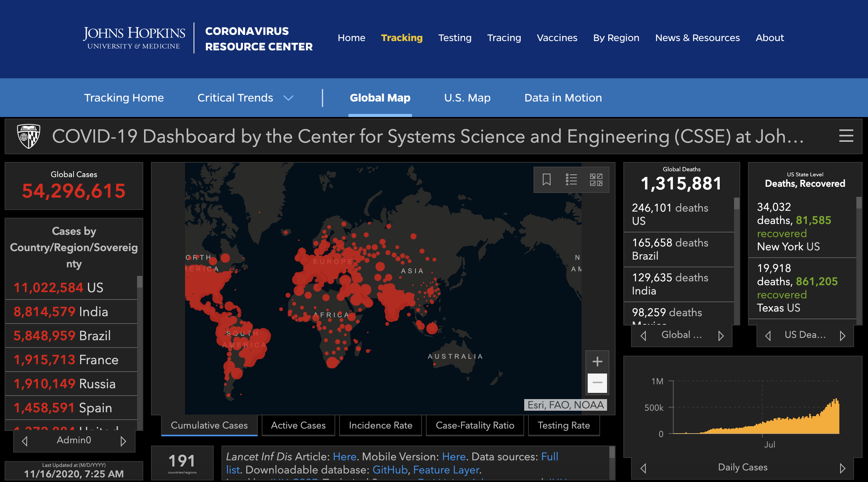
Task: Click the bookmarks icon on the map
Action: pos(546,179)
